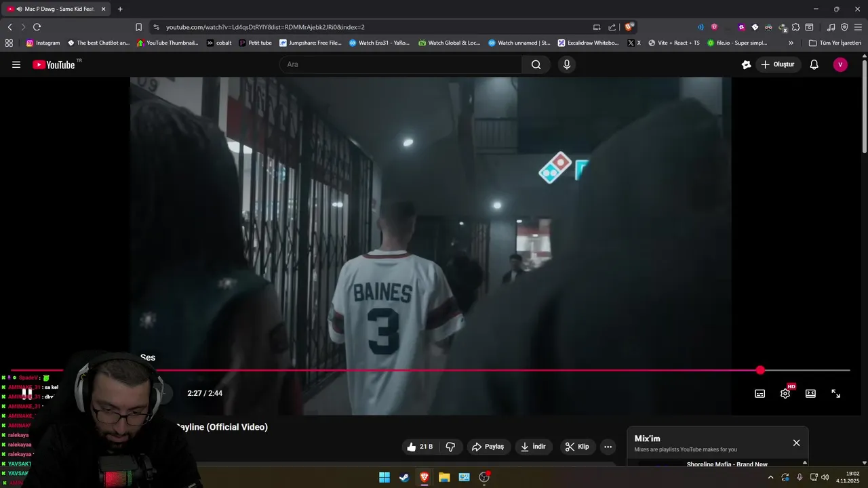Open a new browser tab
The width and height of the screenshot is (868, 488).
point(120,9)
